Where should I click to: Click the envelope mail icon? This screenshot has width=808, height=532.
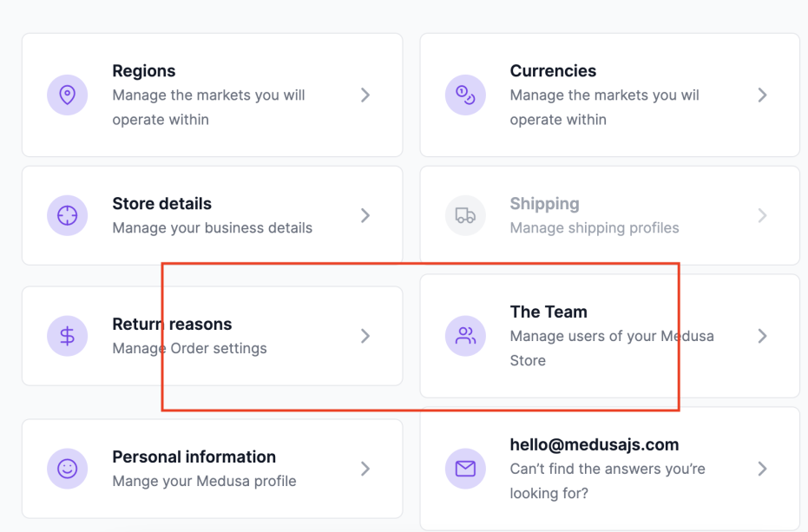[x=465, y=469]
